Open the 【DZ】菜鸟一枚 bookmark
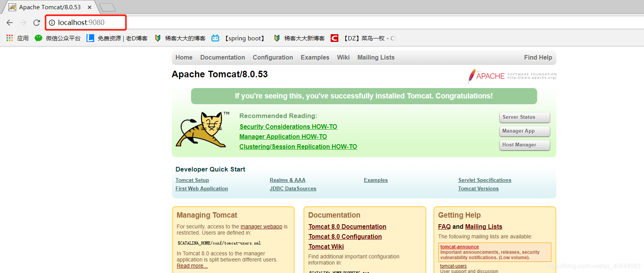 click(363, 38)
